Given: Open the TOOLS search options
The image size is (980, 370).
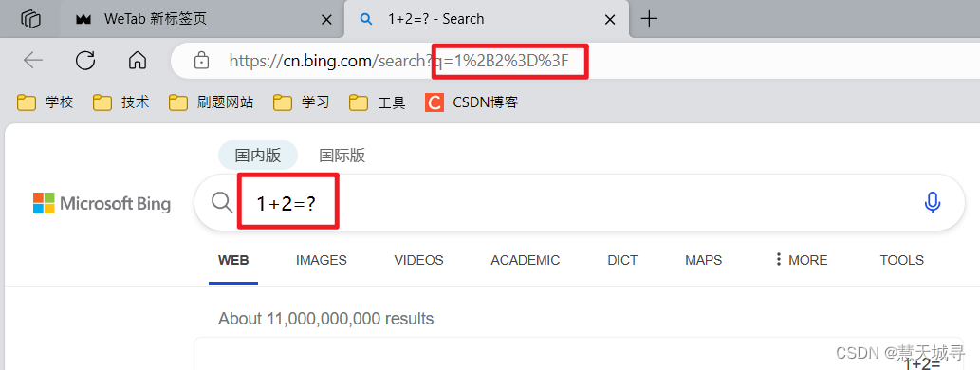Looking at the screenshot, I should click(x=901, y=260).
